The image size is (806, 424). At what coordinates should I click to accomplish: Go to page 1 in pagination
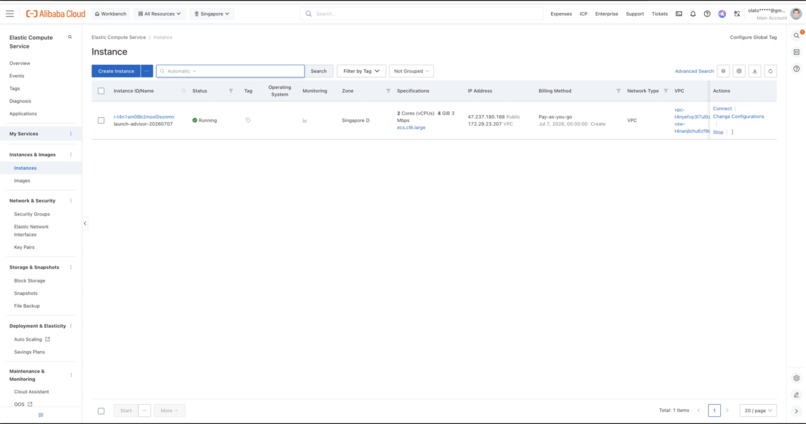pos(714,411)
